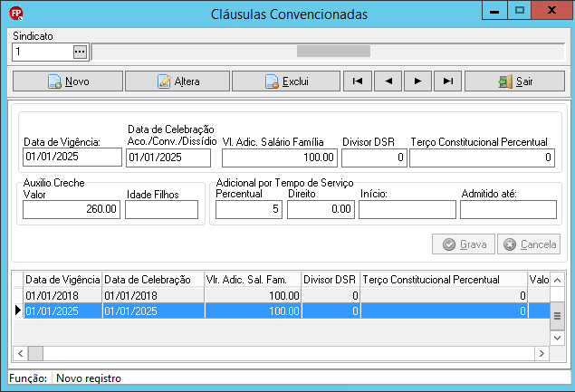Click the Grava save button

pos(464,244)
